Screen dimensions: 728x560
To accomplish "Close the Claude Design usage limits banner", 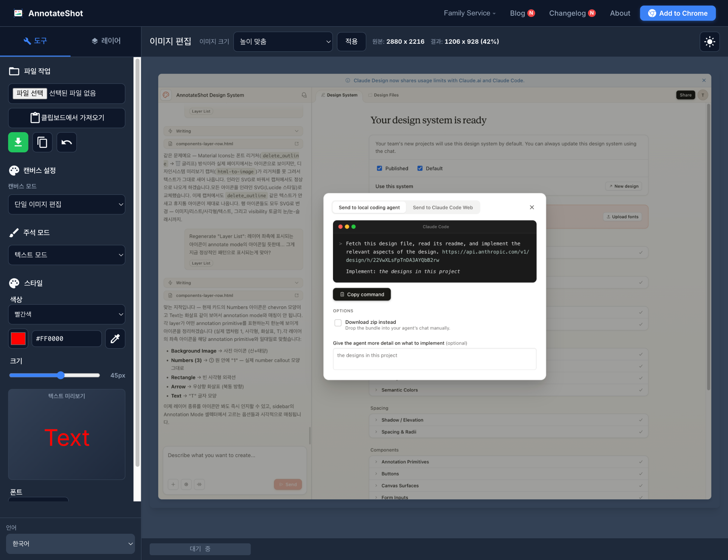I will 704,80.
